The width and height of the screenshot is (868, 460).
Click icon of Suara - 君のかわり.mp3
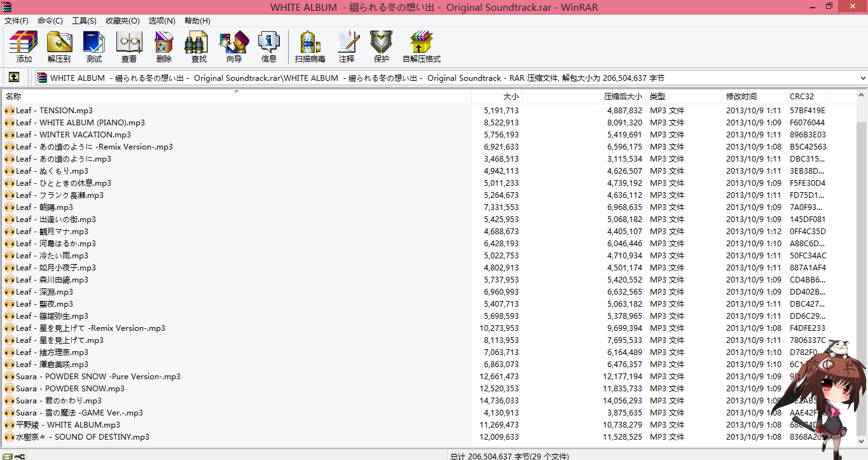(x=10, y=401)
